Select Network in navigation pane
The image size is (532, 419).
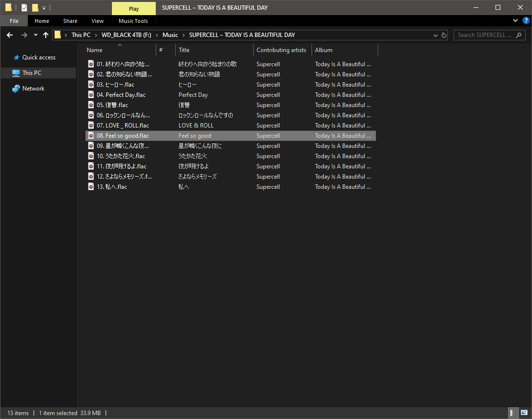pos(33,89)
